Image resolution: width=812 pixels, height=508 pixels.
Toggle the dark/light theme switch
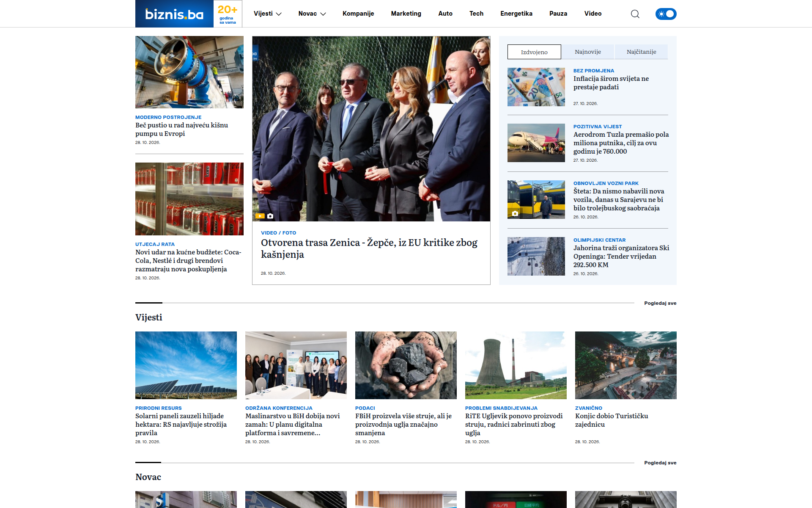click(666, 14)
